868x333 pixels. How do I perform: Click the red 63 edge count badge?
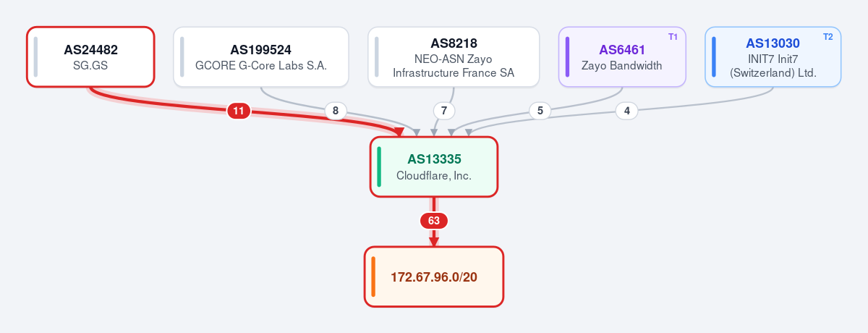click(434, 221)
